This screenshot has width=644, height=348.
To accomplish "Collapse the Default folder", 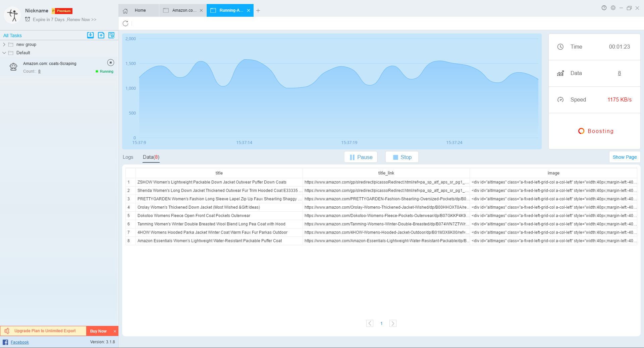I will [x=4, y=53].
